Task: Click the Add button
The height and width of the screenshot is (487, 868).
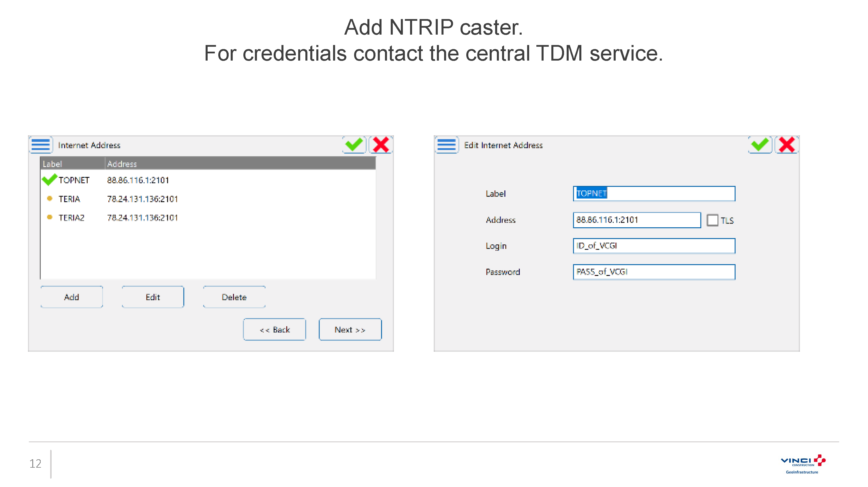Action: click(72, 297)
